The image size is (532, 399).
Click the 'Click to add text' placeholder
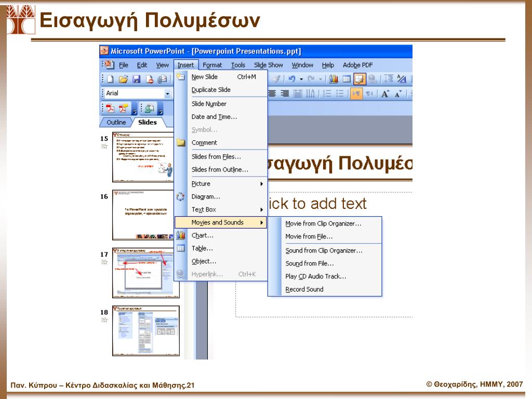point(317,204)
